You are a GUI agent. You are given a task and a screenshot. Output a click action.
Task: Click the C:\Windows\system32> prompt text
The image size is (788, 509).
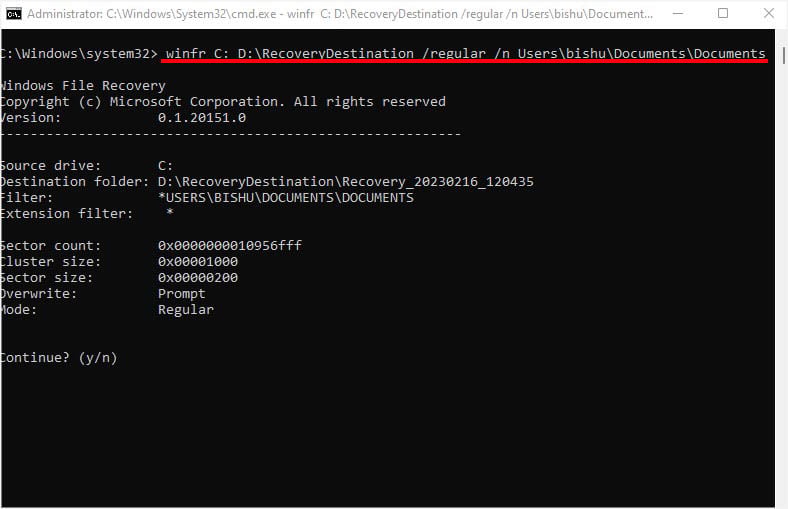78,52
